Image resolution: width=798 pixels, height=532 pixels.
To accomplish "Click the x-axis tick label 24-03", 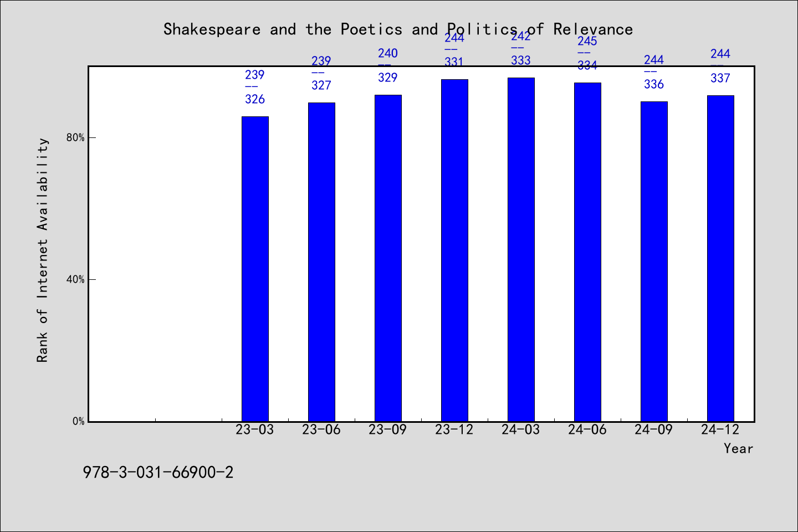I will click(521, 430).
